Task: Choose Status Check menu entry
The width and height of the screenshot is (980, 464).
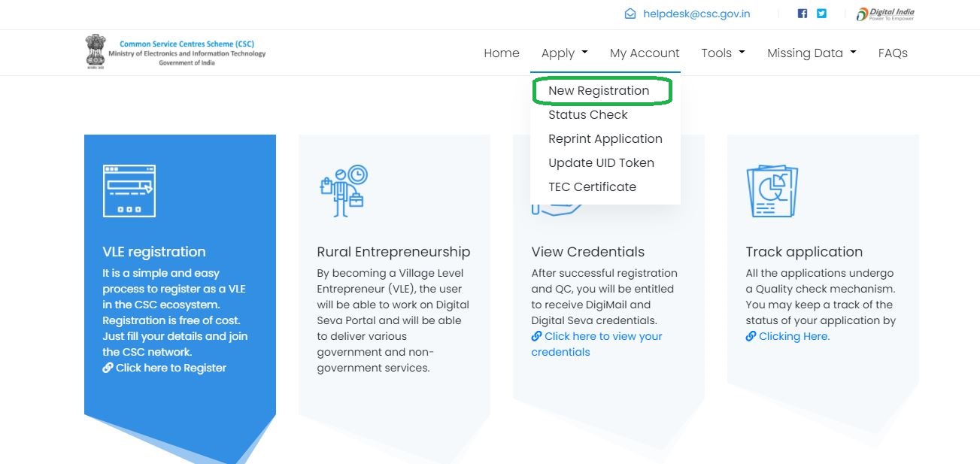Action: (x=587, y=114)
